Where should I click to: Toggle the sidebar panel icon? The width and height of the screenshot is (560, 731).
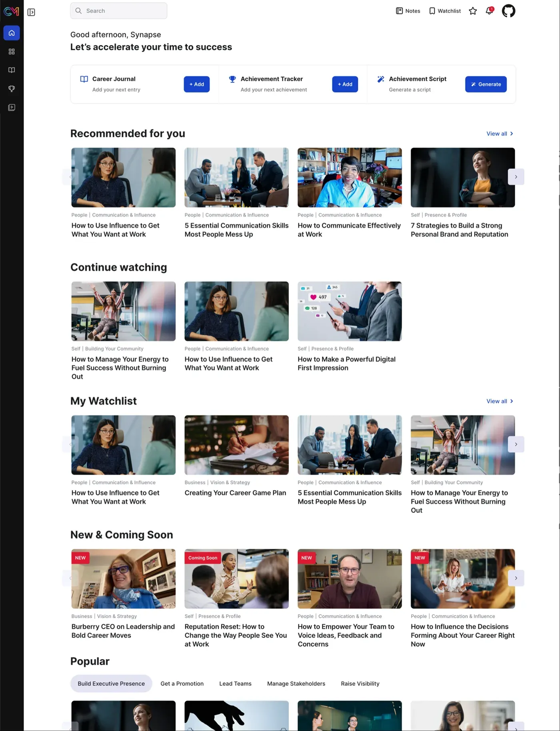[31, 12]
